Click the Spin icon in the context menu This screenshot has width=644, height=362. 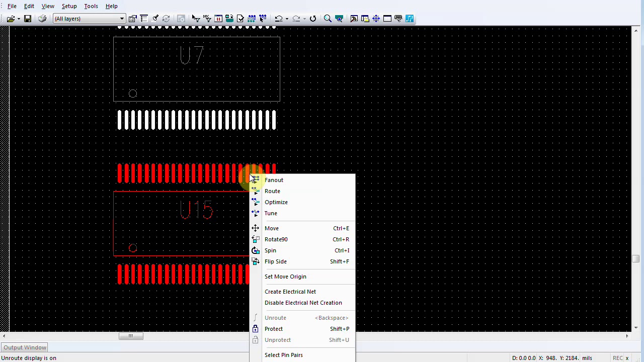coord(256,250)
